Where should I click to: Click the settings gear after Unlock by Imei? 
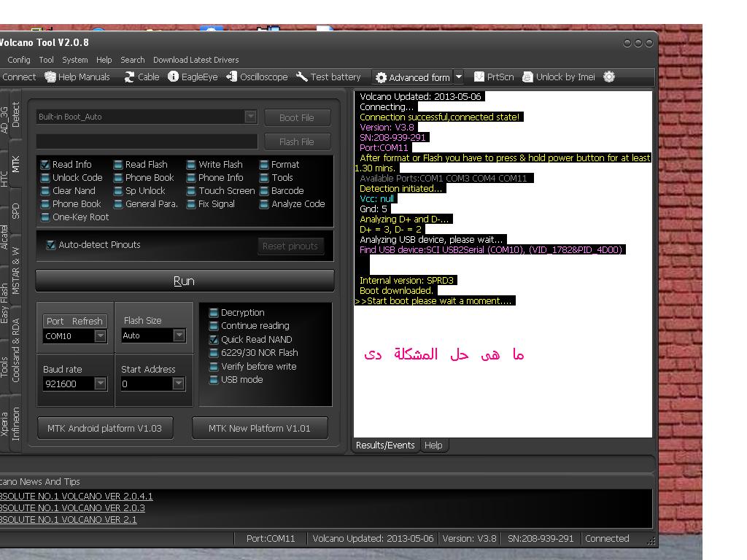pos(609,77)
